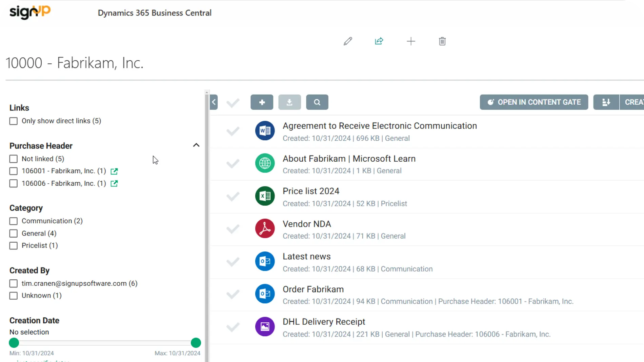Click the add document plus button
This screenshot has height=362, width=644.
[x=262, y=102]
